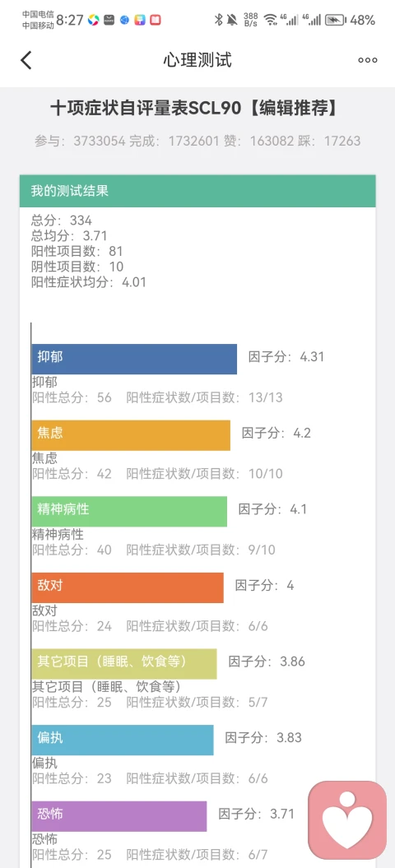This screenshot has height=868, width=395.
Task: Tap the Bluetooth status icon
Action: click(218, 21)
